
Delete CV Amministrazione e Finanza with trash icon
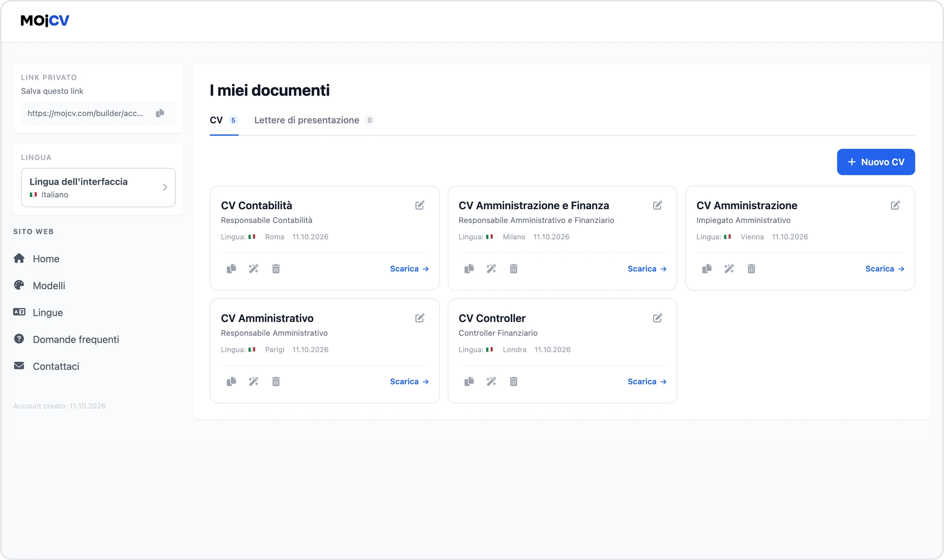[x=514, y=269]
